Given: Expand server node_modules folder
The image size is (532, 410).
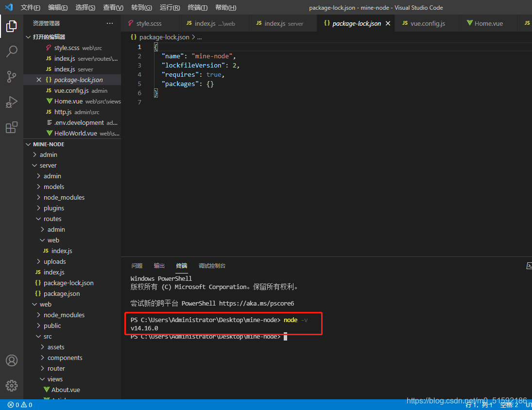Looking at the screenshot, I should click(72, 197).
